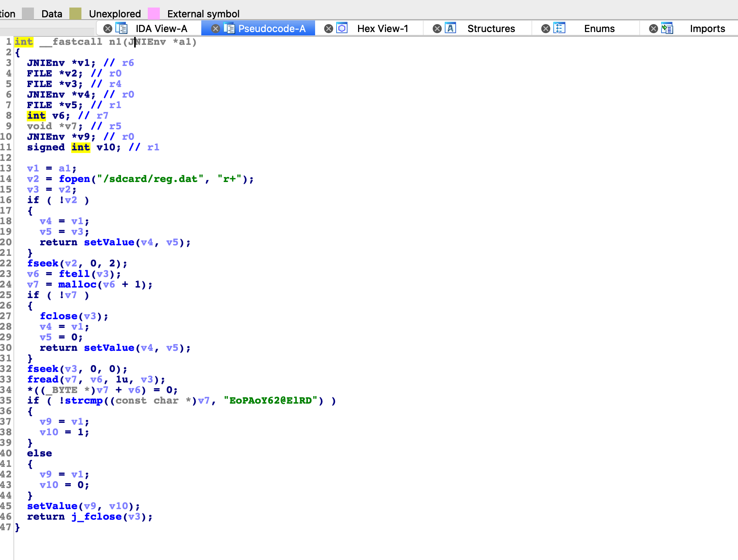Image resolution: width=738 pixels, height=560 pixels.
Task: Click the Imports tab icon
Action: (667, 29)
